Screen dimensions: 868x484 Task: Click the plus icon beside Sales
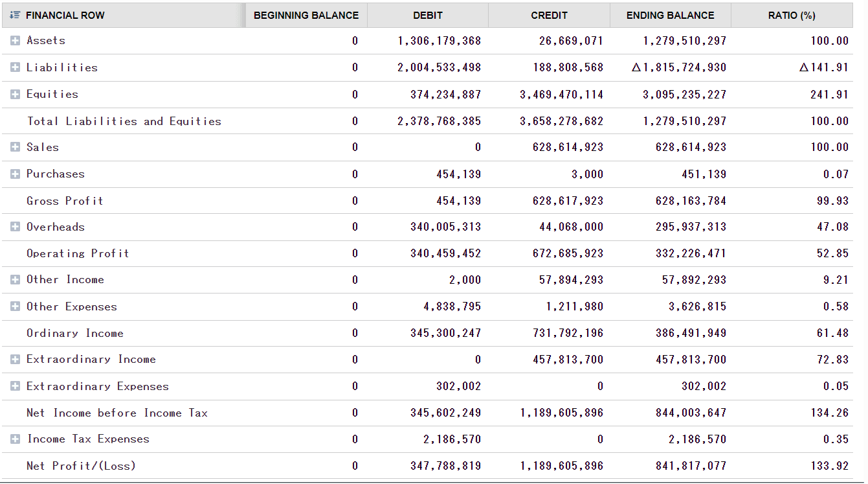pos(14,146)
